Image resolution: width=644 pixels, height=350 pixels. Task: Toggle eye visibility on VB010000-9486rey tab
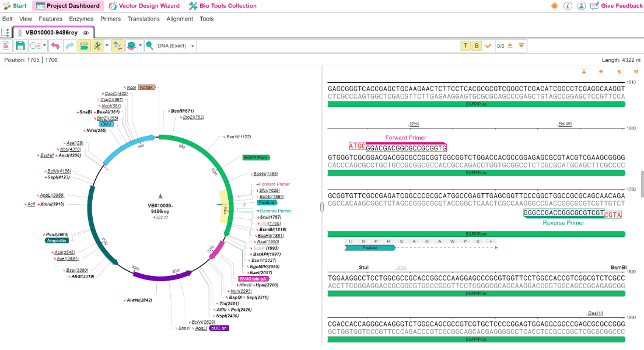tap(86, 33)
